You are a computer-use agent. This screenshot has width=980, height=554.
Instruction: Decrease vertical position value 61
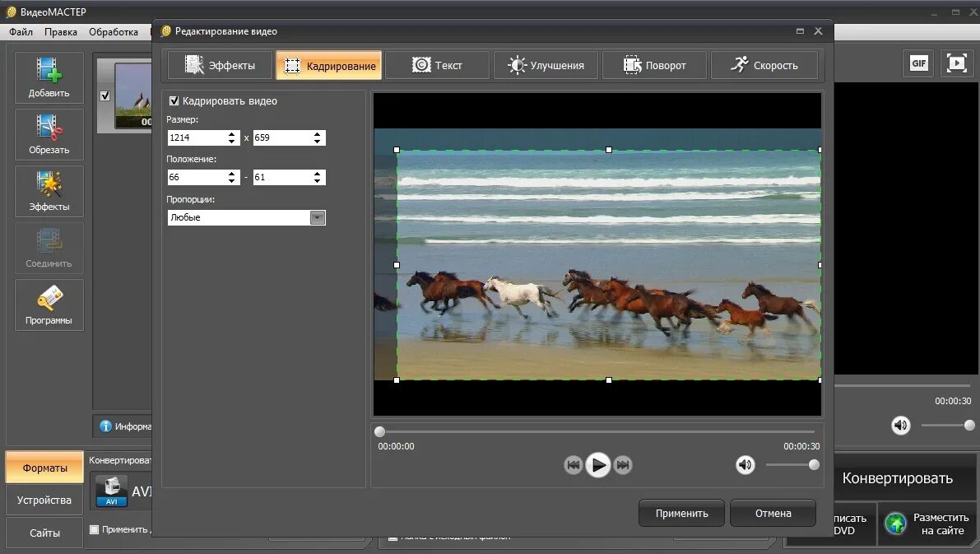coord(318,181)
